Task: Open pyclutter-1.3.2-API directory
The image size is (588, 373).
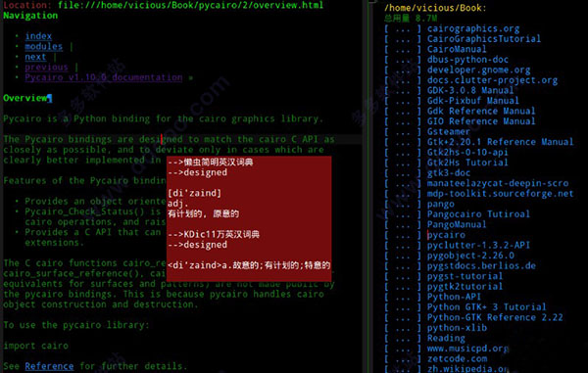Action: click(x=478, y=246)
